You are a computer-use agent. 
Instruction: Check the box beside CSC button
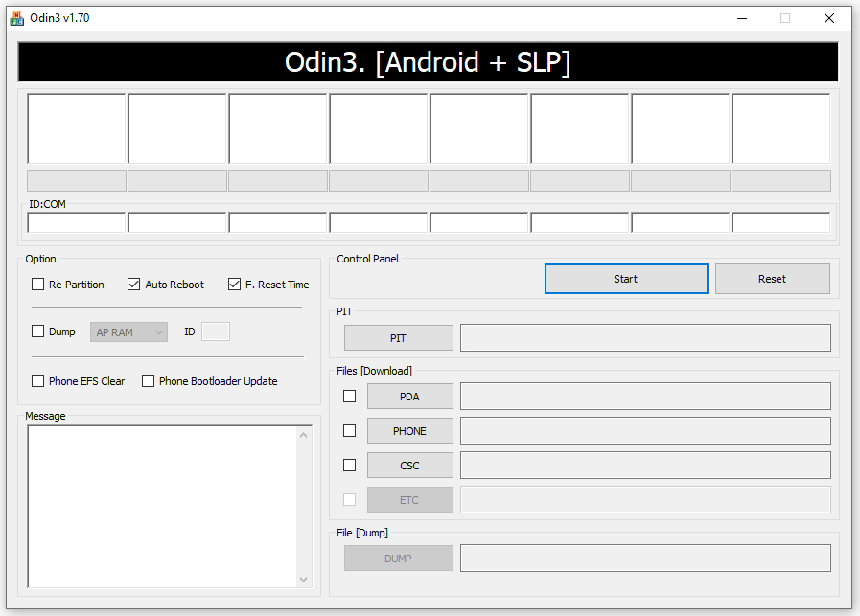point(349,466)
